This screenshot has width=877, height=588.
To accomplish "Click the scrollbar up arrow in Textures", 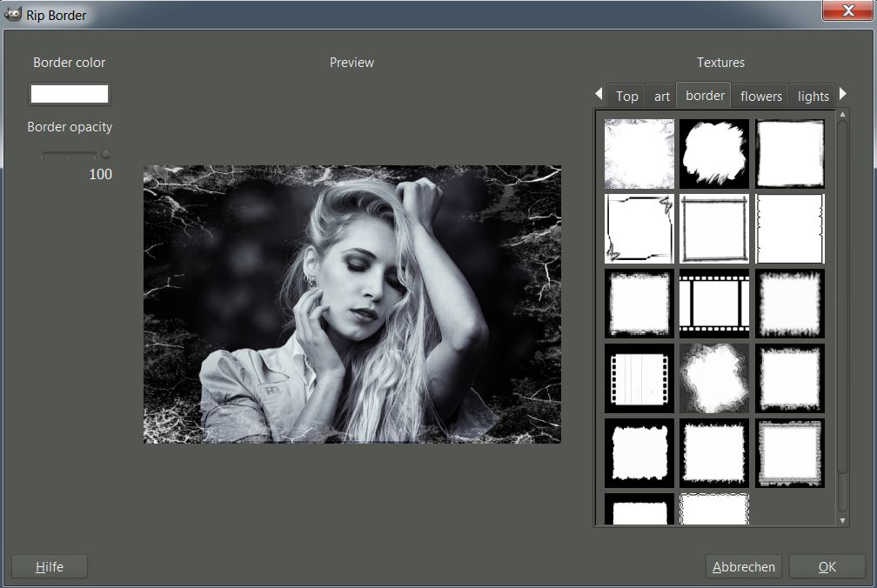I will pos(843,114).
